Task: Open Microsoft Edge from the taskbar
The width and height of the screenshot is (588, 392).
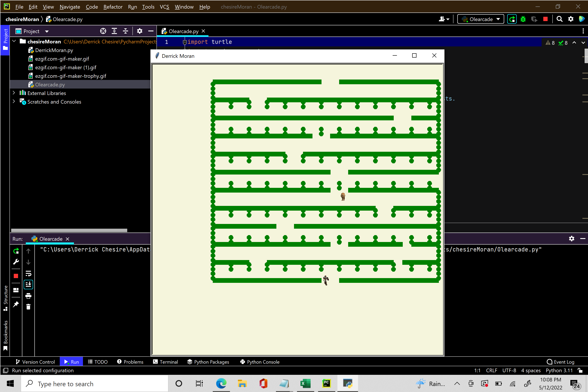Action: coord(221,383)
